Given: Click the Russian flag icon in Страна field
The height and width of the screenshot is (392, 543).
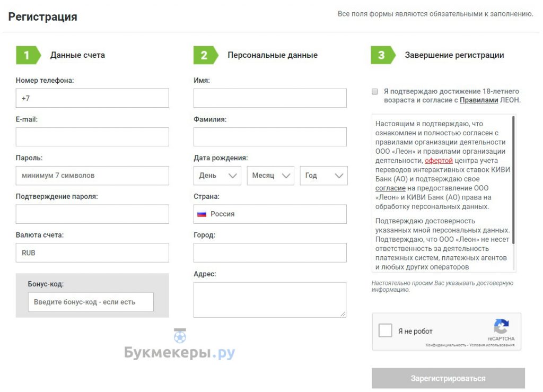Looking at the screenshot, I should [x=202, y=214].
